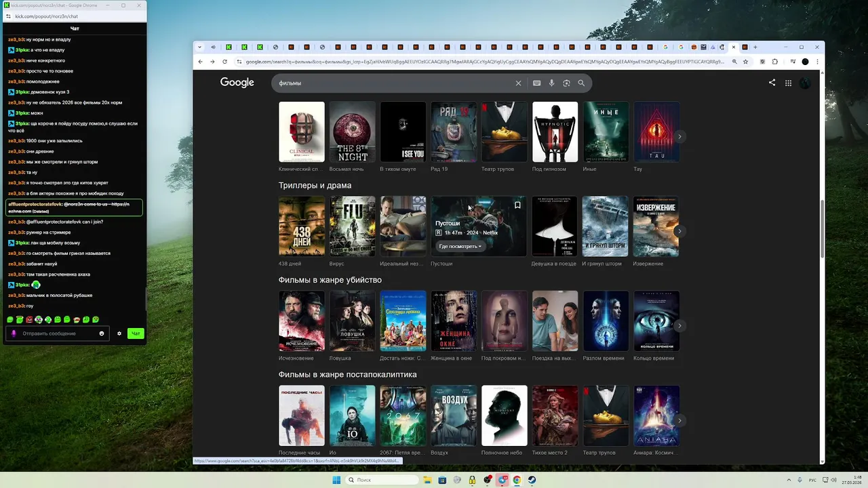Image resolution: width=868 pixels, height=488 pixels.
Task: Open the Google apps grid
Action: coord(788,83)
